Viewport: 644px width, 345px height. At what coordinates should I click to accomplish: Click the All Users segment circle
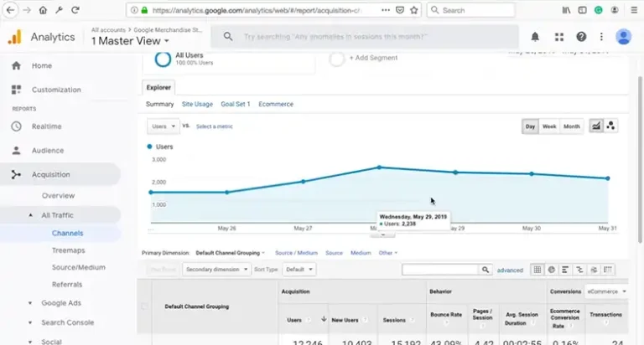(163, 59)
